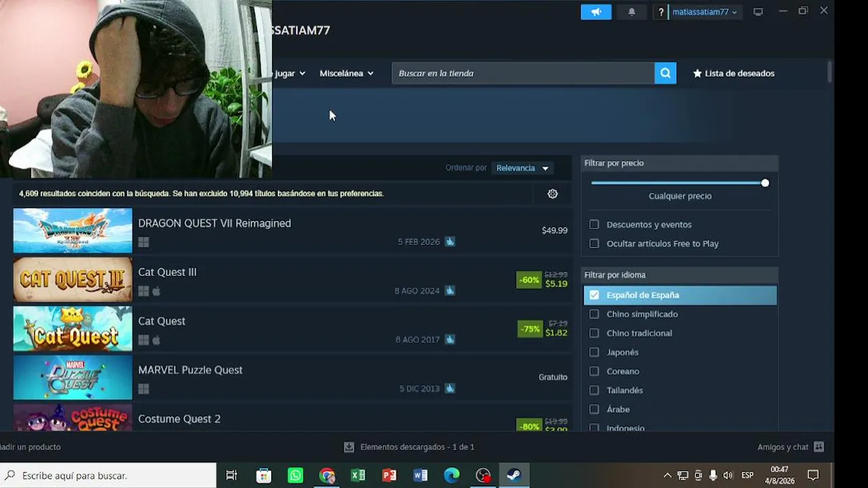Open PowerPoint from the taskbar
This screenshot has height=488, width=868.
[x=389, y=475]
